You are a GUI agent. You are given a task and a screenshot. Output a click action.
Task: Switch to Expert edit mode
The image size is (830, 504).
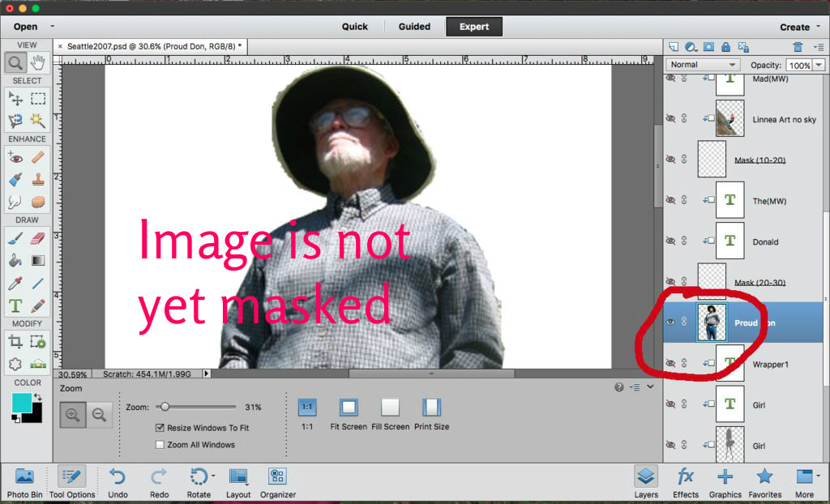click(x=474, y=27)
